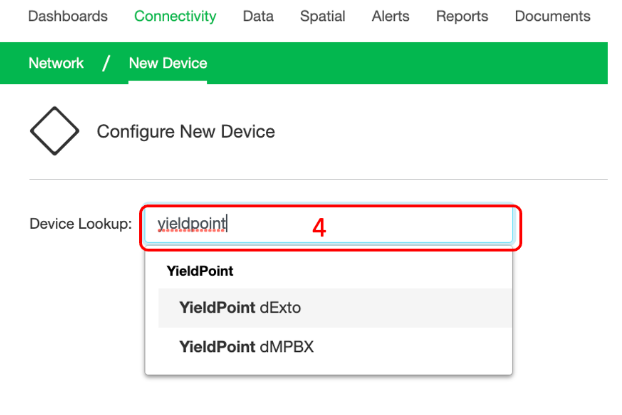Choose YieldPoint dExto from suggestions
The width and height of the screenshot is (622, 415).
[335, 308]
